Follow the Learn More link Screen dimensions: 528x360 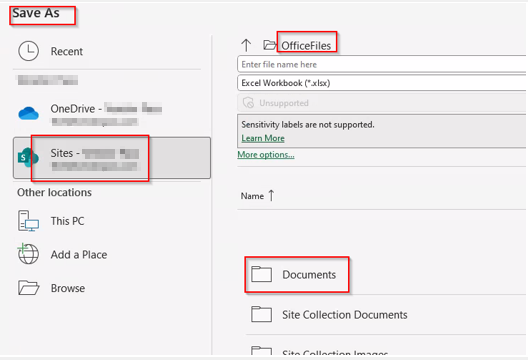(x=263, y=138)
